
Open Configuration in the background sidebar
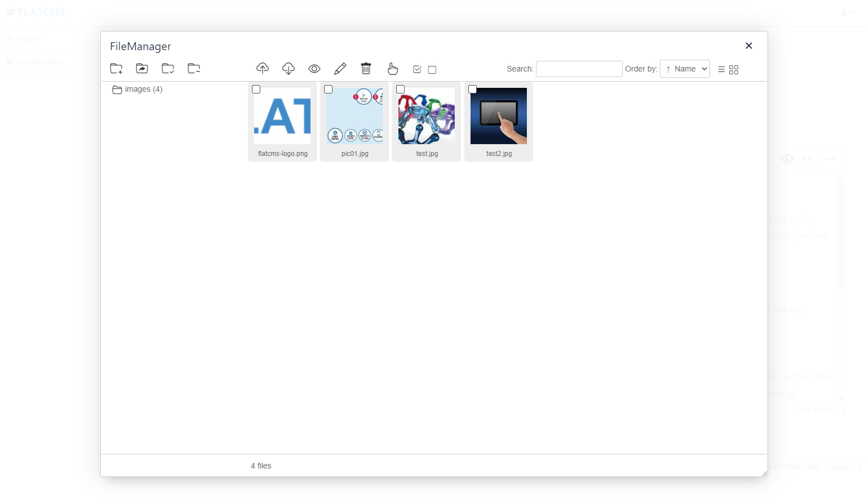tap(35, 61)
